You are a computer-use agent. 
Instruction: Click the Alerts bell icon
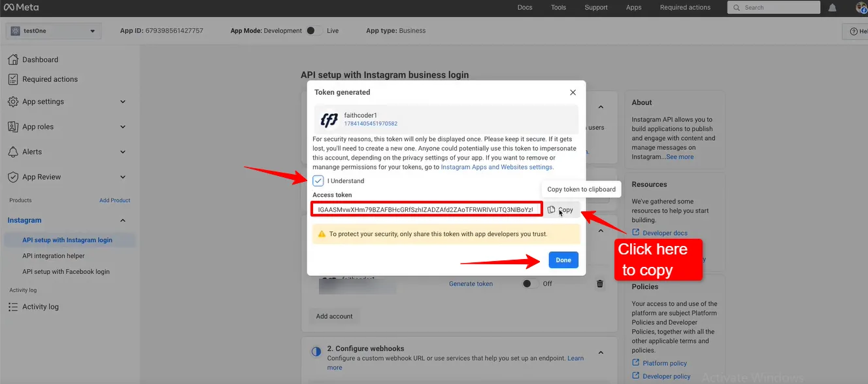[x=12, y=152]
